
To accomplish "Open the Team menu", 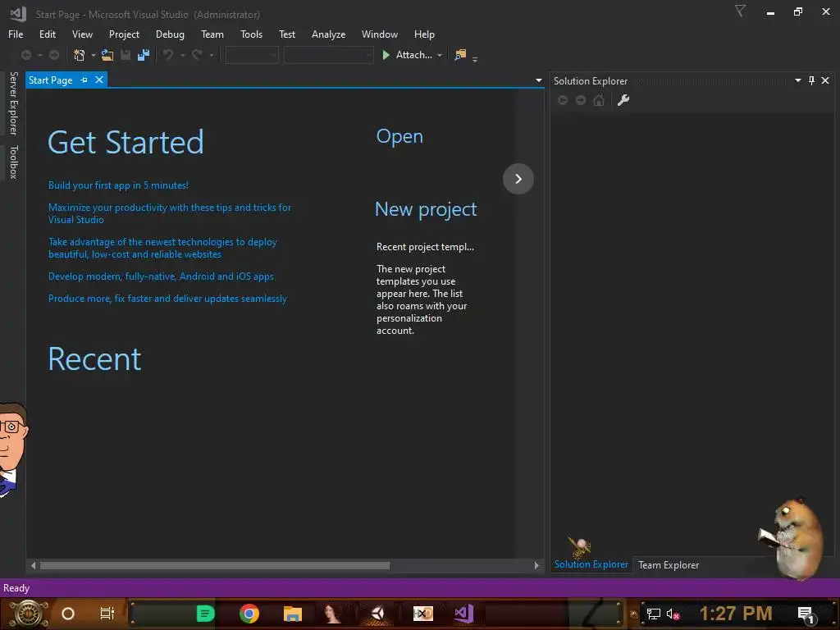I will [x=212, y=34].
